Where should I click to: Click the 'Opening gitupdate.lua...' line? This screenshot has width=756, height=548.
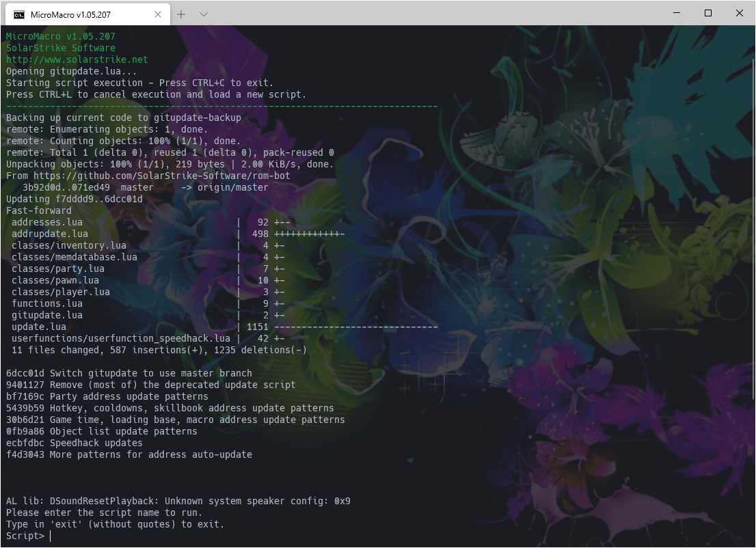click(x=71, y=71)
